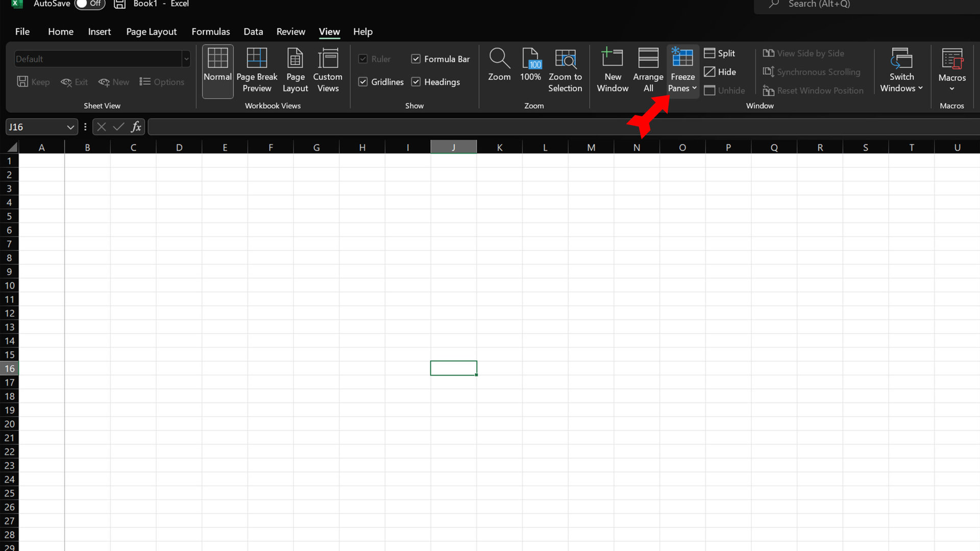Toggle the Formula Bar checkbox
The image size is (980, 551).
point(416,59)
